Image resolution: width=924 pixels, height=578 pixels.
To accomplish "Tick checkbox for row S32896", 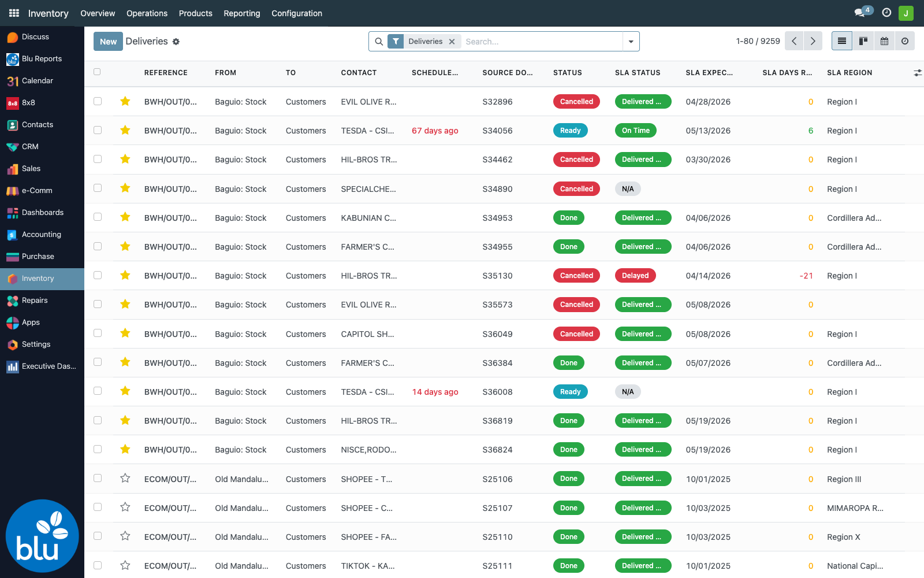I will tap(98, 101).
